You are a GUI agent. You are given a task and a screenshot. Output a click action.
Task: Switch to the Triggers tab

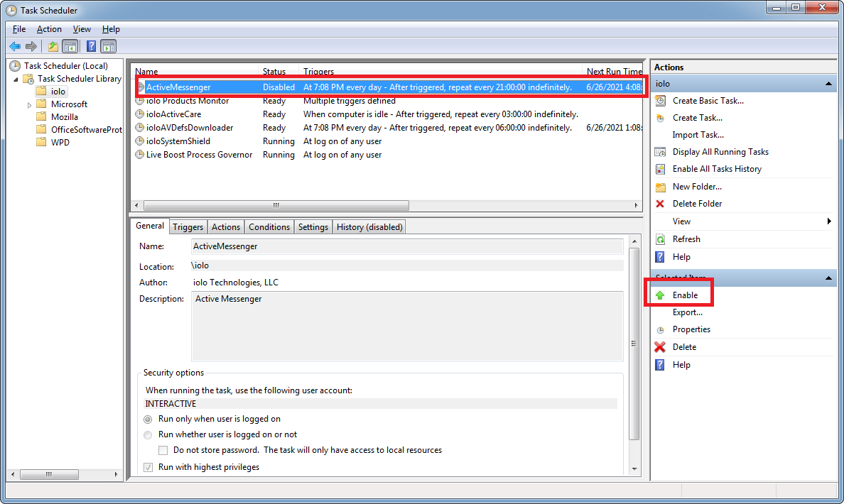tap(188, 226)
